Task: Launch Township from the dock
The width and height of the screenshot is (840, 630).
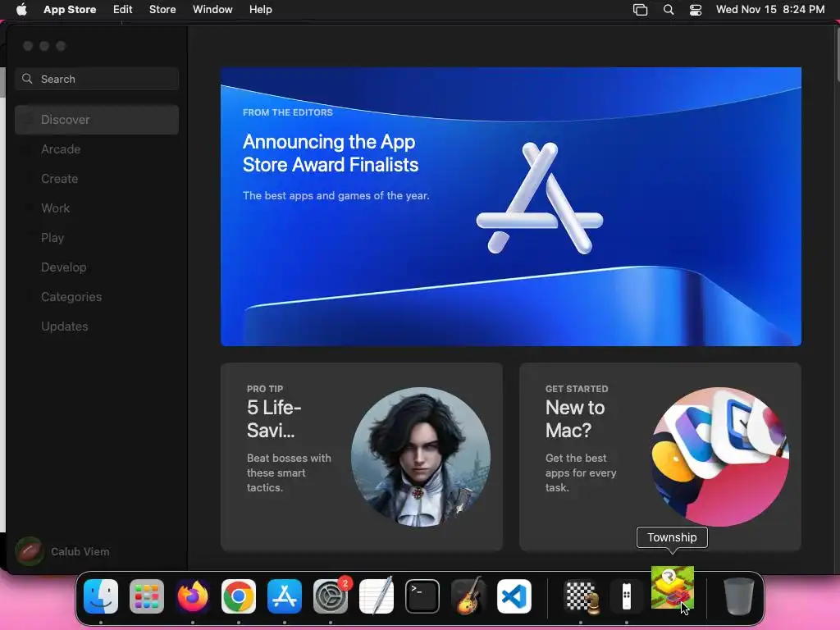Action: [x=673, y=588]
